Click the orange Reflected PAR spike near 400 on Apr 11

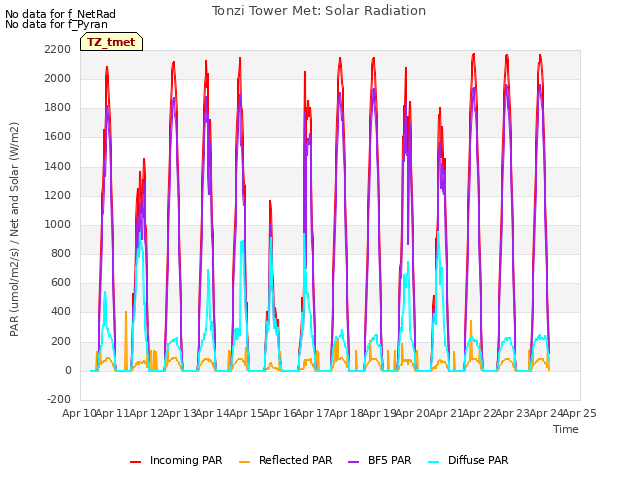126,339
